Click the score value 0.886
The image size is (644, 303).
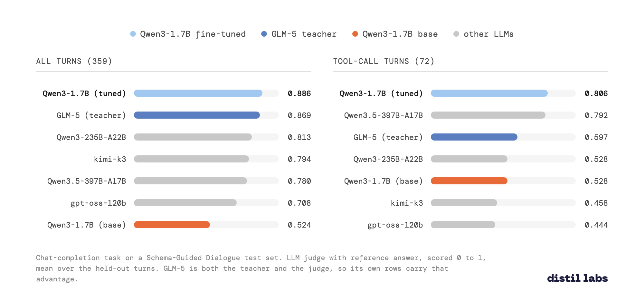click(299, 93)
